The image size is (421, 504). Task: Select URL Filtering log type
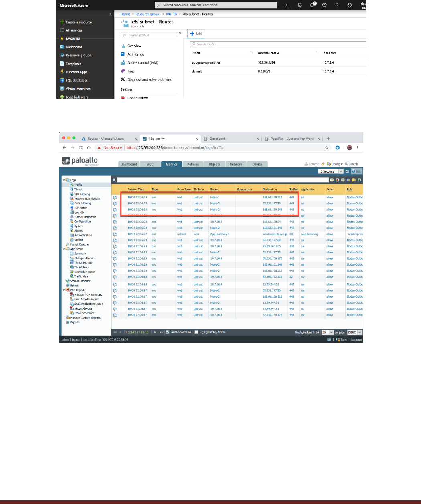82,194
